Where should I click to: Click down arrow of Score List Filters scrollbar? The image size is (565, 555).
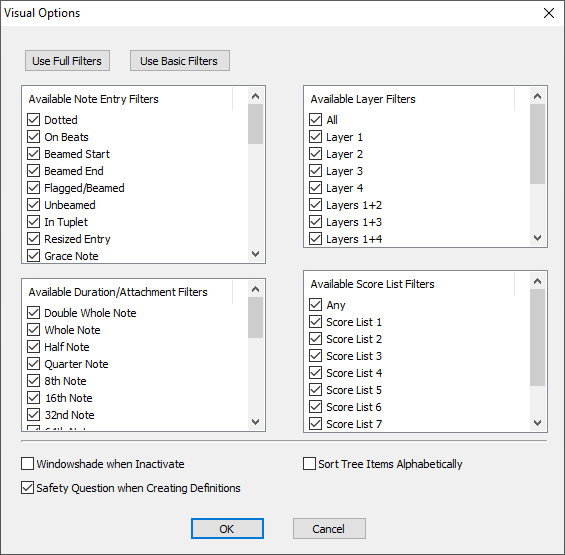[538, 423]
